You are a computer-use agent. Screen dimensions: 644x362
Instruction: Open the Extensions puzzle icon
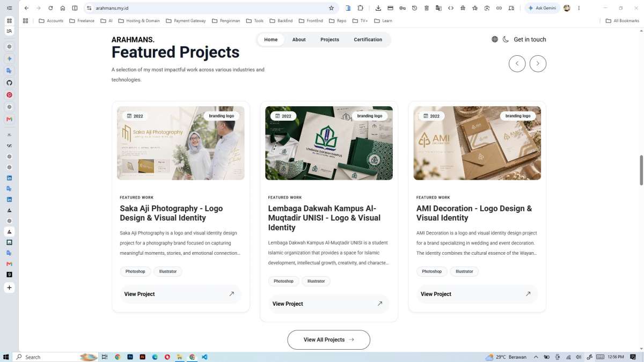click(360, 8)
